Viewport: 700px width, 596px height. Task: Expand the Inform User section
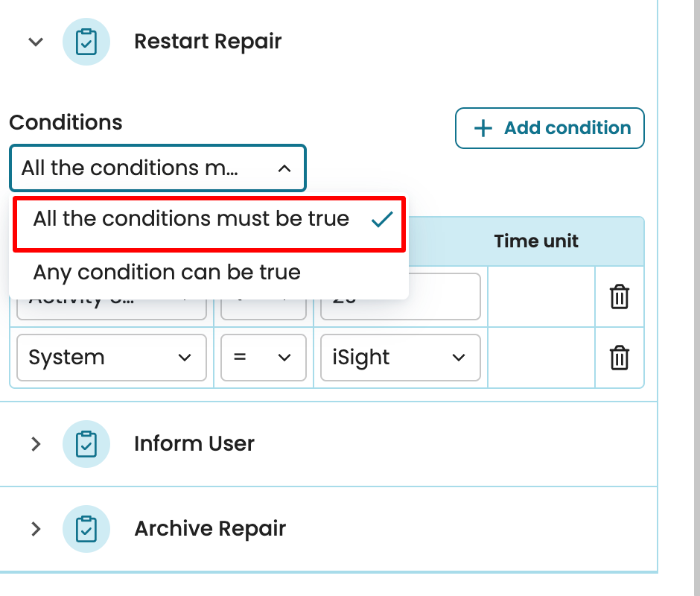36,444
